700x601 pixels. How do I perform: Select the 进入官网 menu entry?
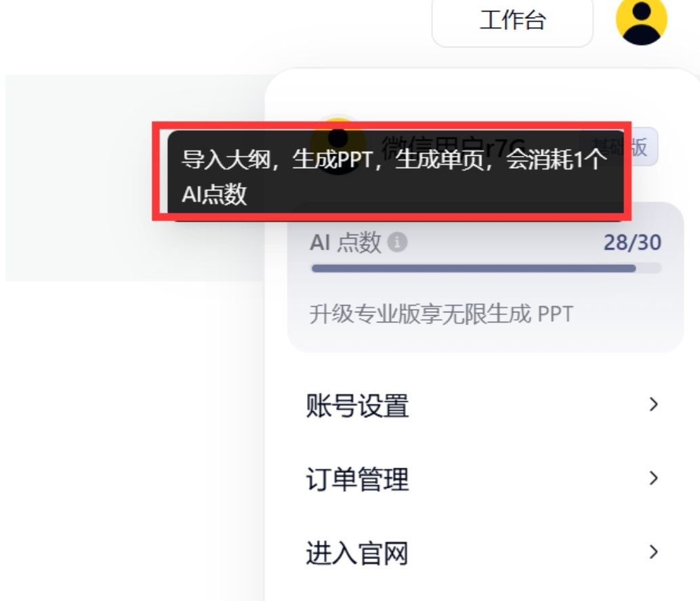(x=482, y=553)
